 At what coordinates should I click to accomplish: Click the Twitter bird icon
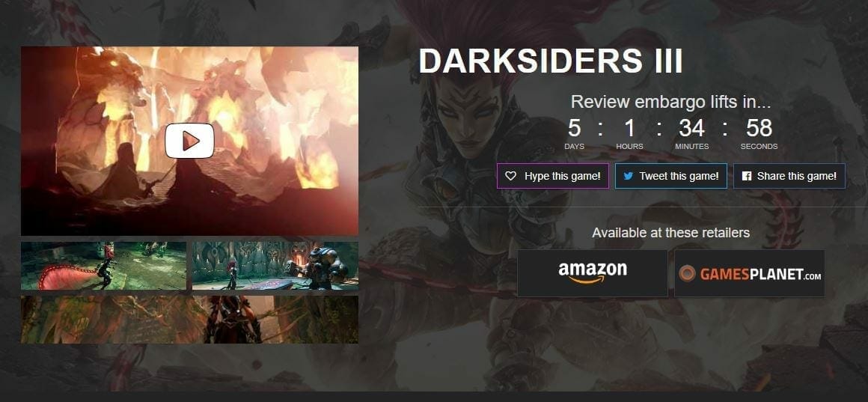[x=628, y=176]
